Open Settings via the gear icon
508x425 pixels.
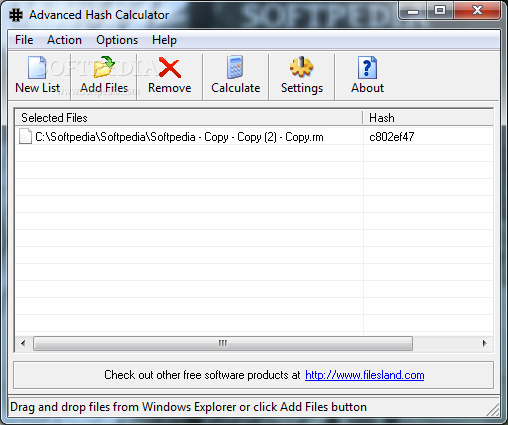click(x=301, y=67)
